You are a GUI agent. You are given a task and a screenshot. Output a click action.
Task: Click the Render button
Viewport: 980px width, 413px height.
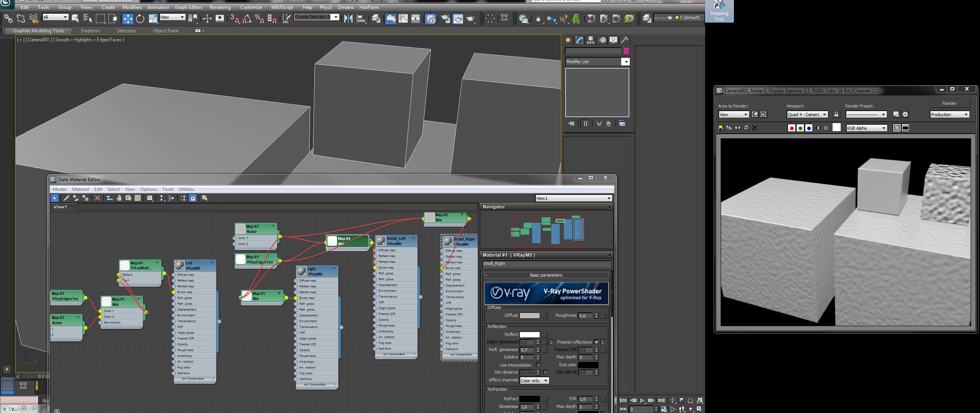(950, 103)
